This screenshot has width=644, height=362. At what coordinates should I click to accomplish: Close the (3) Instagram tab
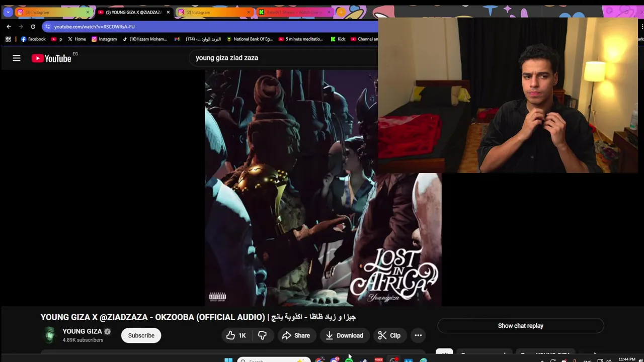point(88,12)
